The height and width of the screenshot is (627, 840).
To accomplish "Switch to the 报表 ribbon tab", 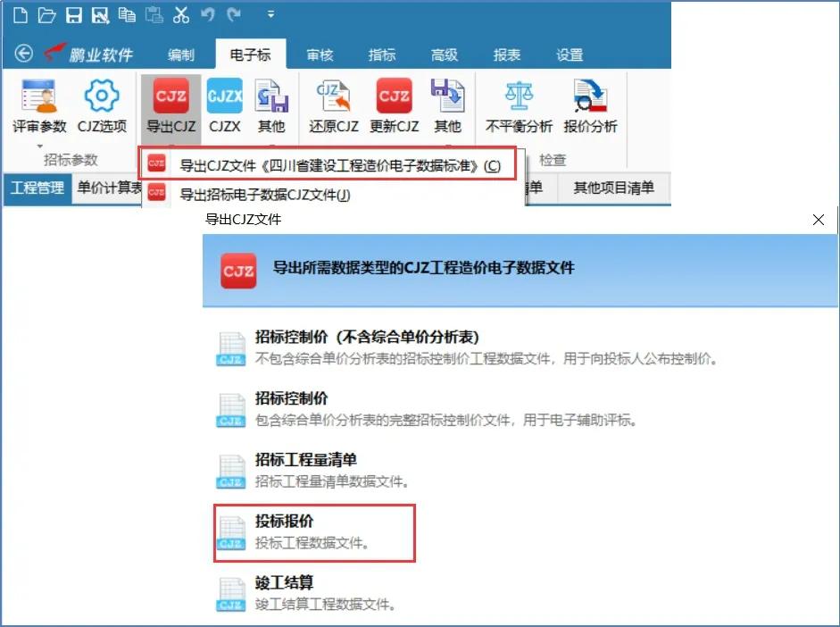I will pos(506,54).
